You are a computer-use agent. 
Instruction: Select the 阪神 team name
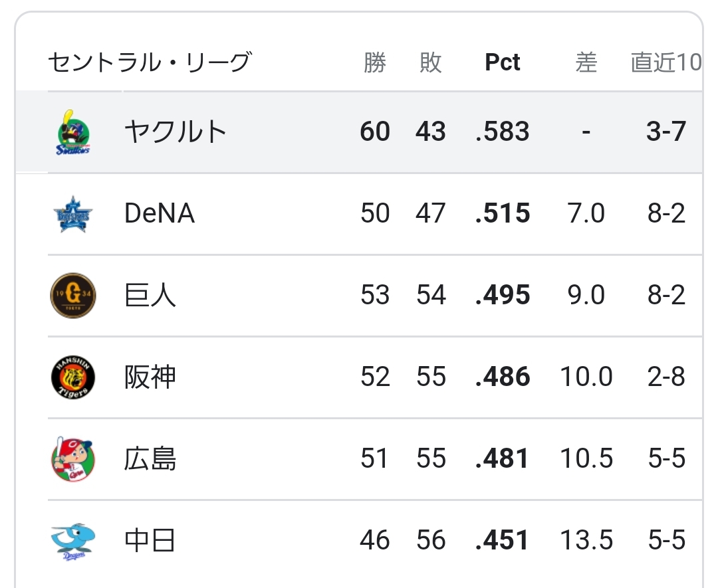click(150, 377)
